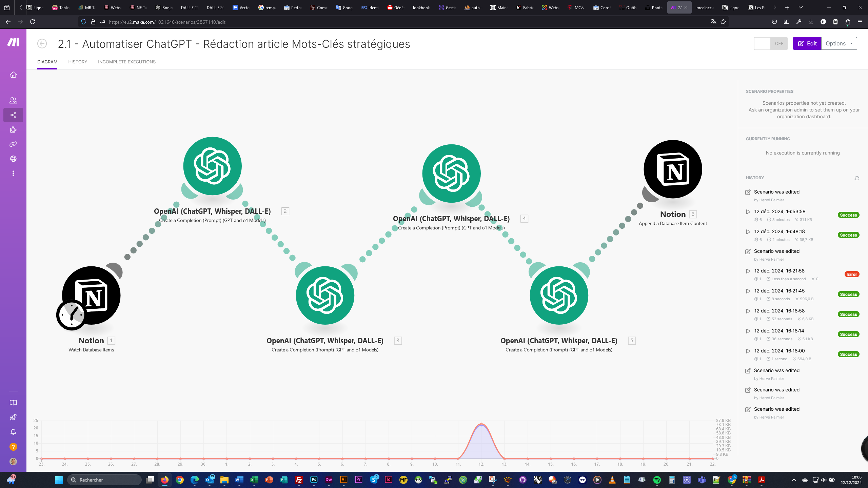Click OpenAI node 2 ChatGPT icon
The height and width of the screenshot is (488, 868).
point(213,166)
